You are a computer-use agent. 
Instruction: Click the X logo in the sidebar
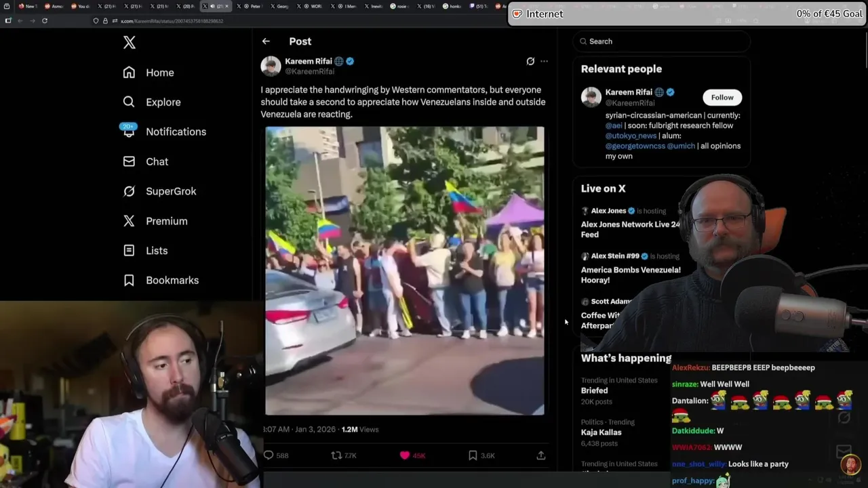tap(130, 43)
